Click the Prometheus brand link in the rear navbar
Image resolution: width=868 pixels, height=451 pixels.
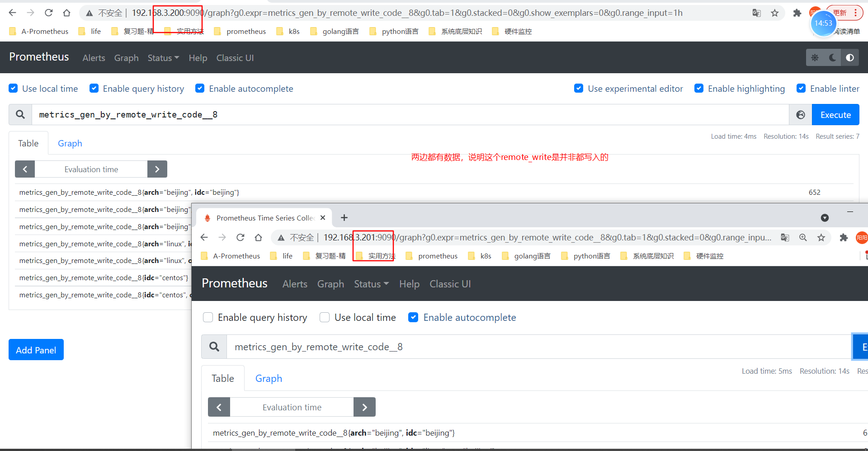(x=39, y=57)
